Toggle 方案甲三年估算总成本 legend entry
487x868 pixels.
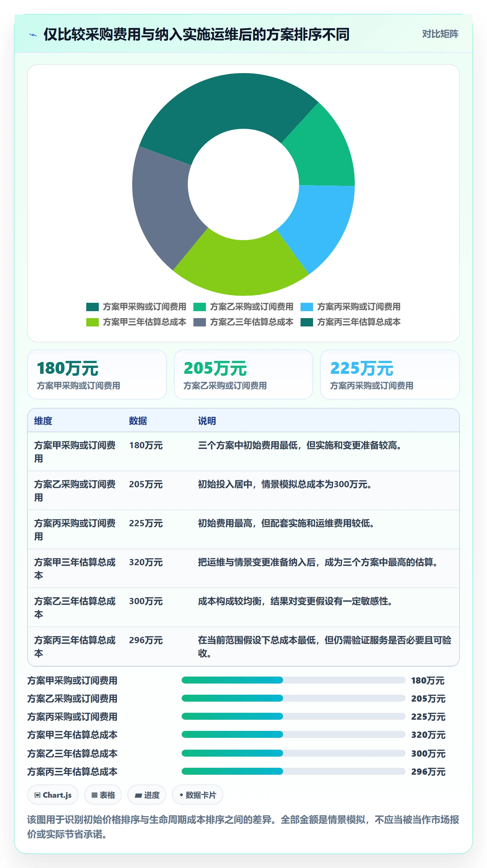pos(136,322)
